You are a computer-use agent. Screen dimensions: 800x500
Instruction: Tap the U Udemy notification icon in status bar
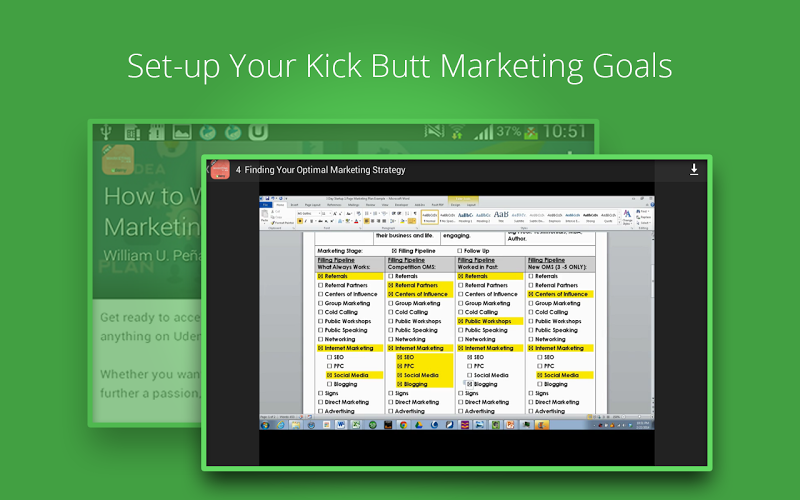click(x=258, y=132)
